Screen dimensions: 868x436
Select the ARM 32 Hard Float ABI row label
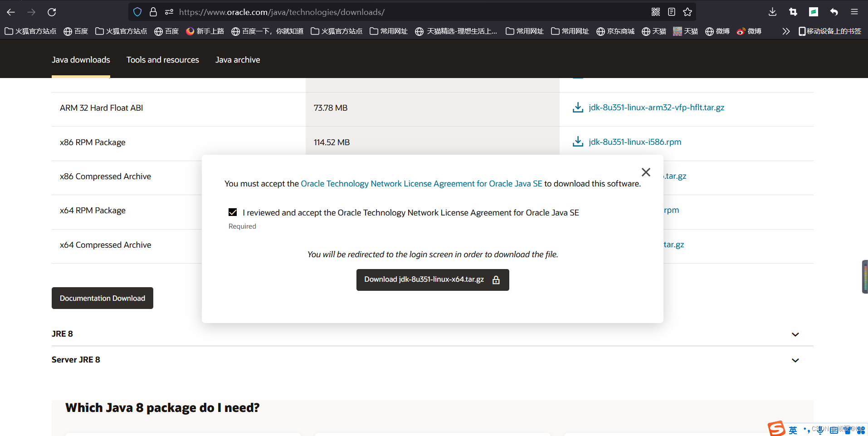102,108
